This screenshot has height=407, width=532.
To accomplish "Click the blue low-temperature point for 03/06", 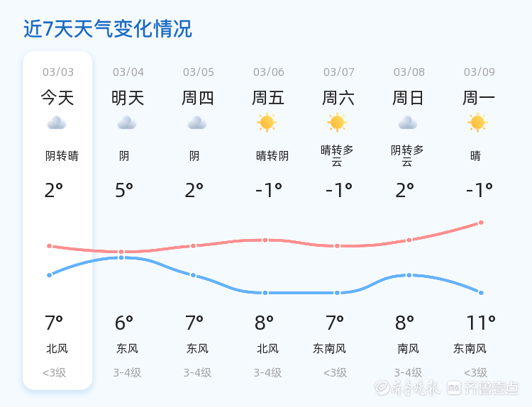I will [x=265, y=293].
